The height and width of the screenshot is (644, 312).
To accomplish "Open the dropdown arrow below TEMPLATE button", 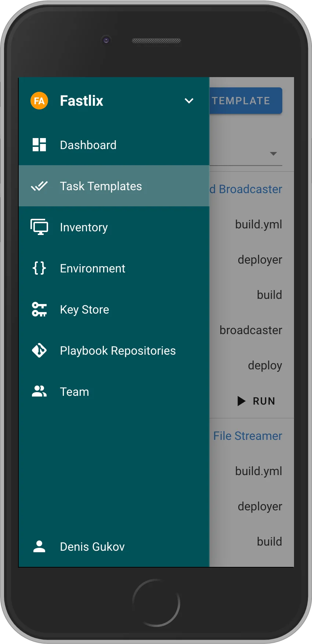I will (x=273, y=153).
